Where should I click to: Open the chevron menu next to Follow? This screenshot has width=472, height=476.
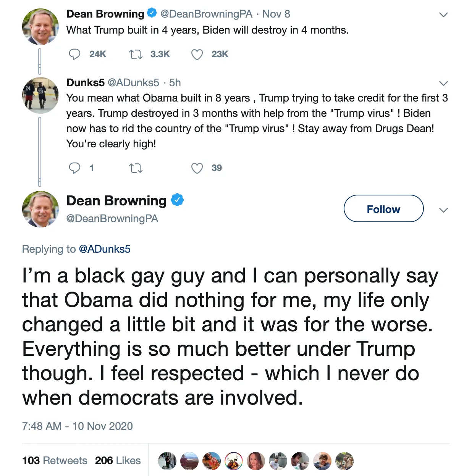pyautogui.click(x=443, y=210)
